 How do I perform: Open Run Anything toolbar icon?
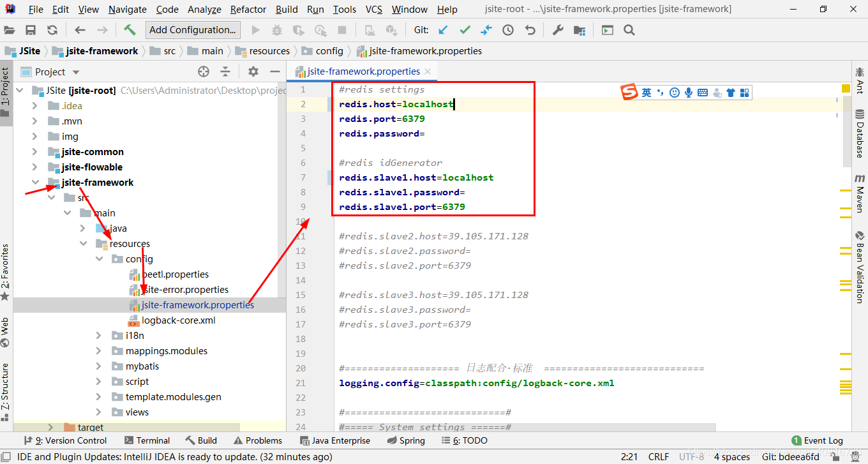pyautogui.click(x=608, y=30)
